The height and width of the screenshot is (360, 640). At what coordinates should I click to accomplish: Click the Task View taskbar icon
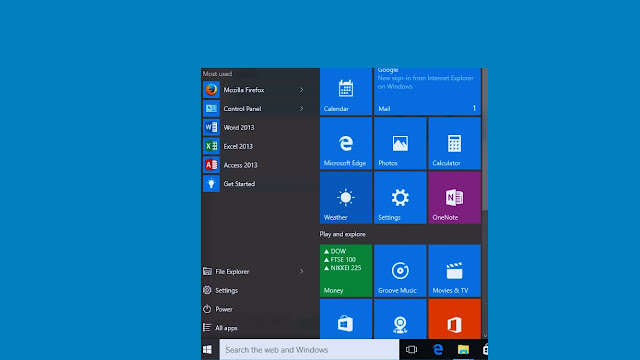point(411,350)
